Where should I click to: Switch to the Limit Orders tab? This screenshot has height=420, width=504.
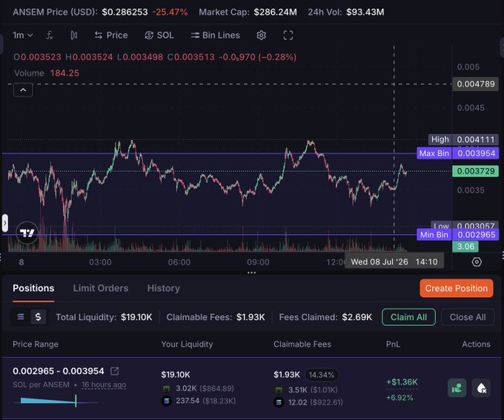[x=101, y=288]
